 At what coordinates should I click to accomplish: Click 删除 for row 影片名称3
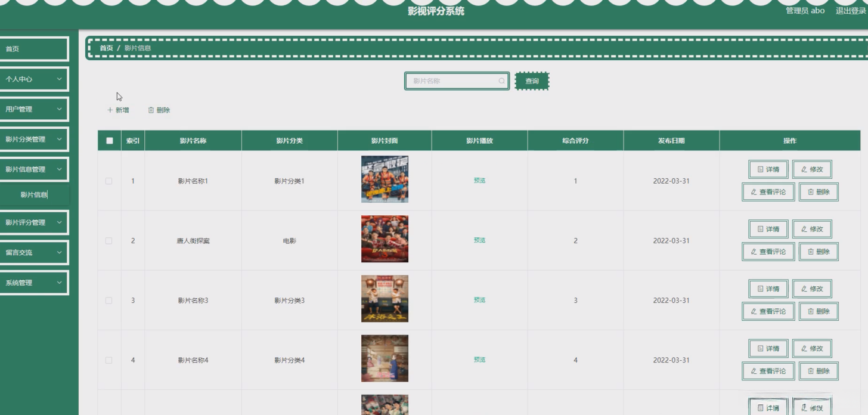819,311
